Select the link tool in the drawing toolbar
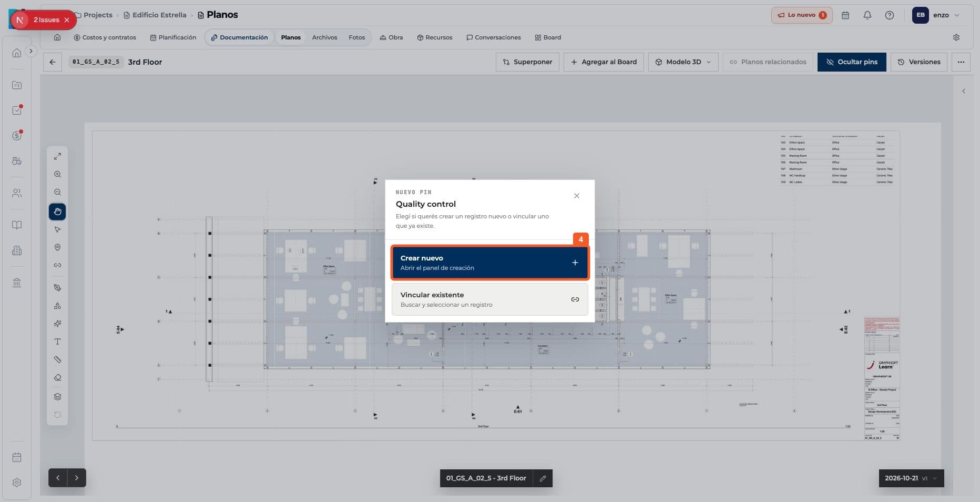 tap(57, 265)
